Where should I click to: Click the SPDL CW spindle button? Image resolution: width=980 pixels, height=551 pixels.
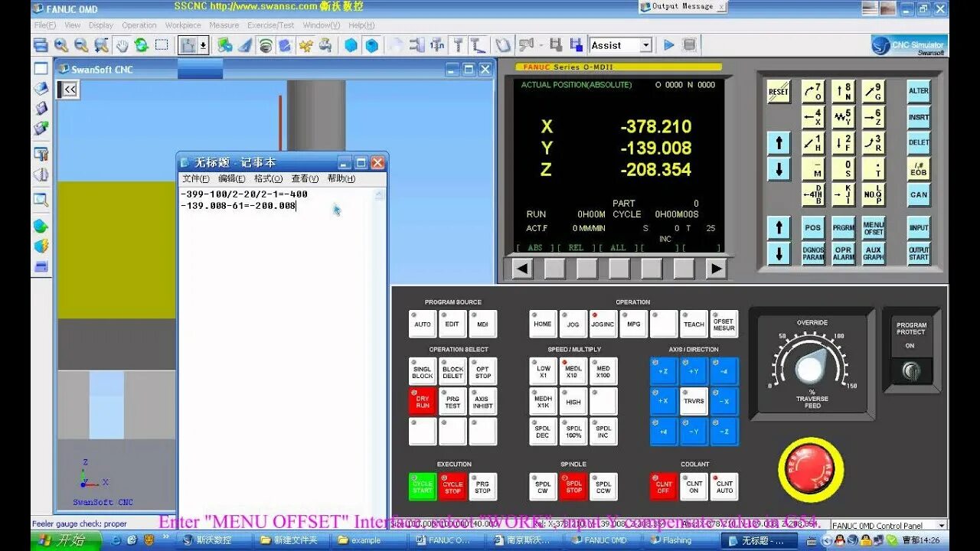(x=543, y=487)
